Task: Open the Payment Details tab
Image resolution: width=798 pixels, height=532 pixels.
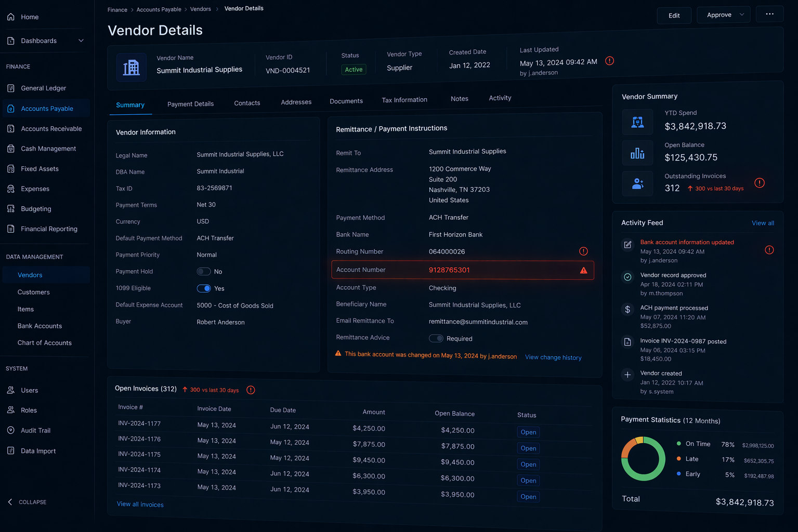Action: click(x=190, y=104)
